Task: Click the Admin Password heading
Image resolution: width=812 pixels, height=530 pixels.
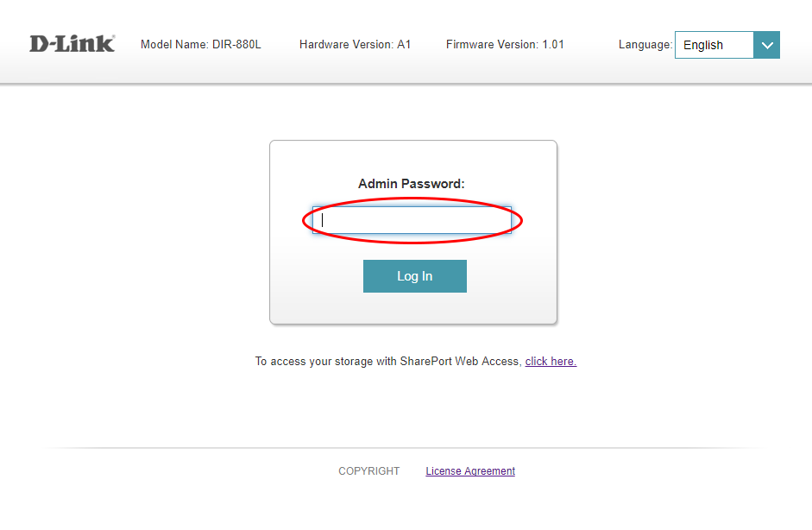Action: tap(412, 184)
